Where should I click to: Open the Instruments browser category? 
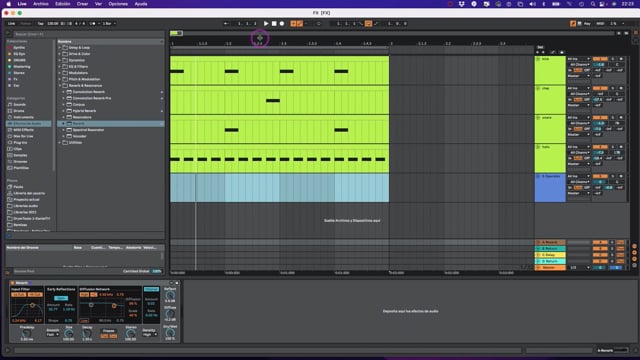(x=23, y=117)
